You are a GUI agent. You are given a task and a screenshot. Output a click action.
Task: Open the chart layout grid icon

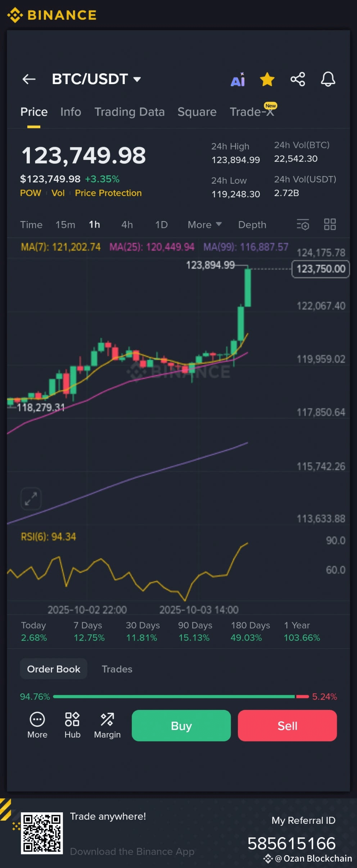330,225
